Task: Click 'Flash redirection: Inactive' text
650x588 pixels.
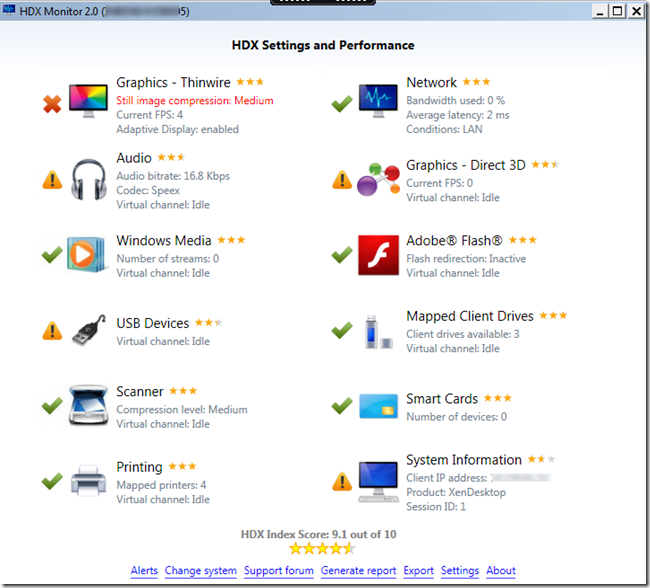Action: (466, 259)
